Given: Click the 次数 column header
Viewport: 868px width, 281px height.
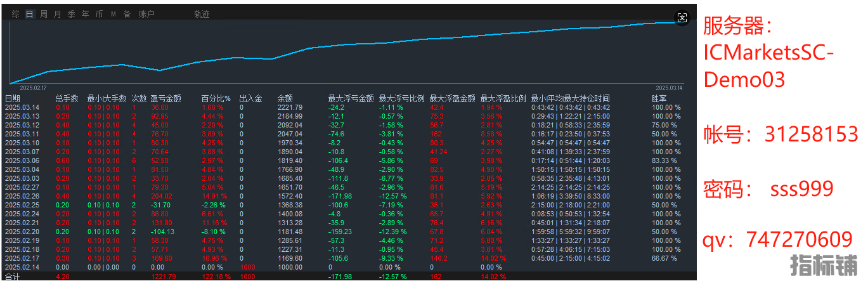Looking at the screenshot, I should coord(139,98).
